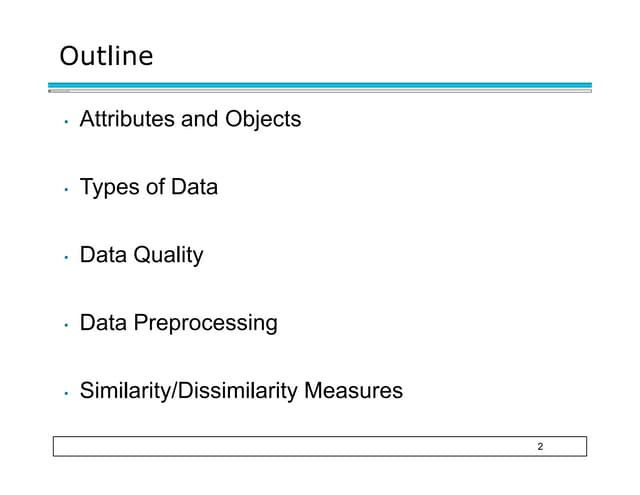The image size is (640, 495).
Task: Click the word Quality
Action: click(x=168, y=255)
